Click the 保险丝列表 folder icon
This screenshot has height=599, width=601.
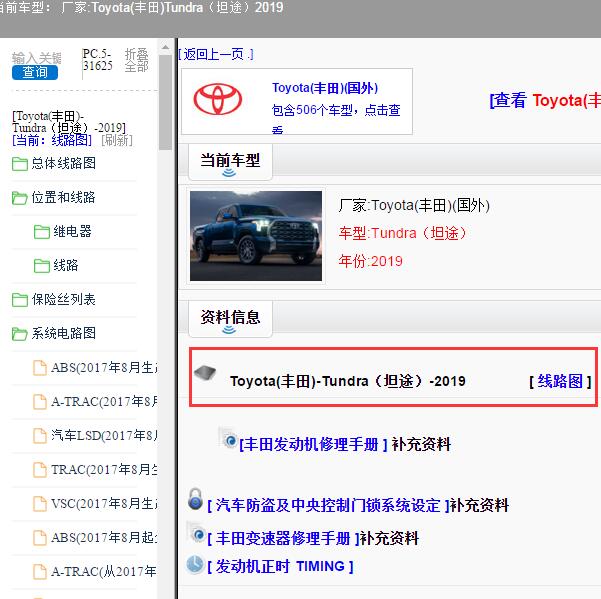coord(20,299)
